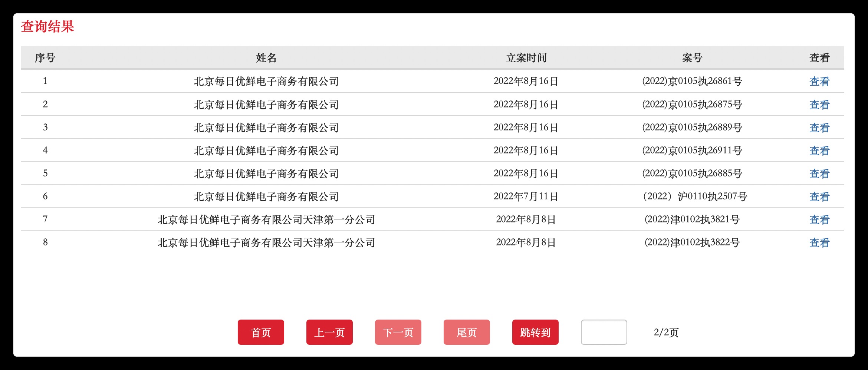The height and width of the screenshot is (370, 868).
Task: View details of case 京0105执26889号
Action: (x=819, y=128)
